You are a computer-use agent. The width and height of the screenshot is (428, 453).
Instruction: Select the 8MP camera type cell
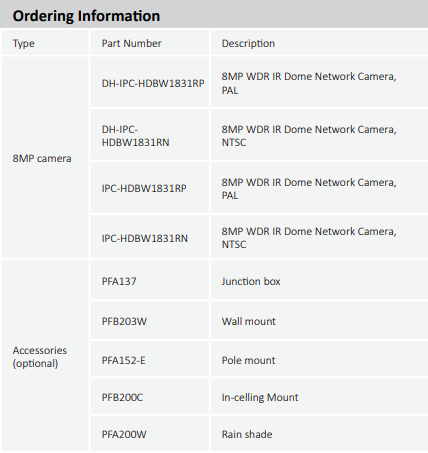(x=42, y=158)
